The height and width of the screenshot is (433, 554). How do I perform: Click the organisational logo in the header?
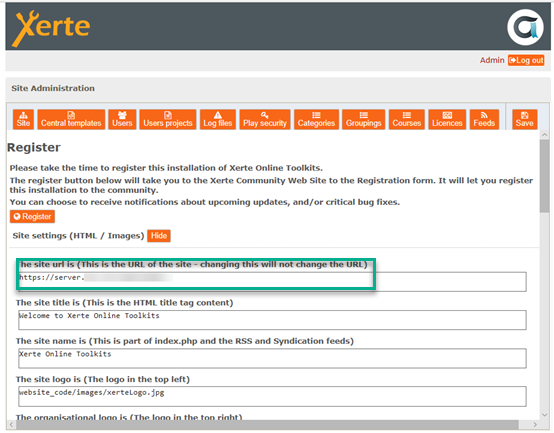coord(525,27)
